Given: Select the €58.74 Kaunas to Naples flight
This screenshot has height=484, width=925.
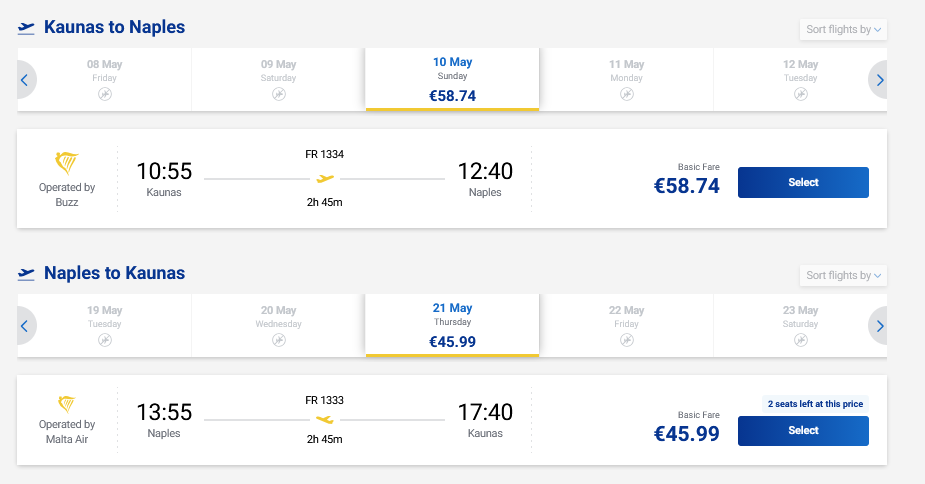Looking at the screenshot, I should coord(803,183).
